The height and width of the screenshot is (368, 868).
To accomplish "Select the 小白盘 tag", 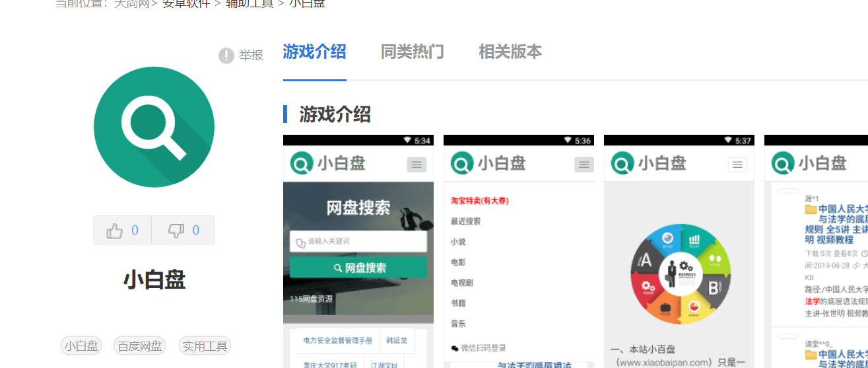I will pyautogui.click(x=81, y=346).
